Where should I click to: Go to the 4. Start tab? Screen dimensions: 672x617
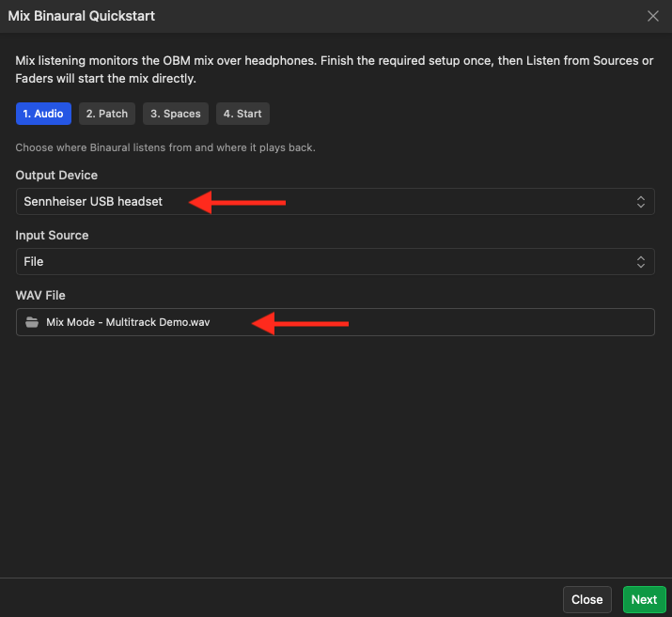coord(242,114)
